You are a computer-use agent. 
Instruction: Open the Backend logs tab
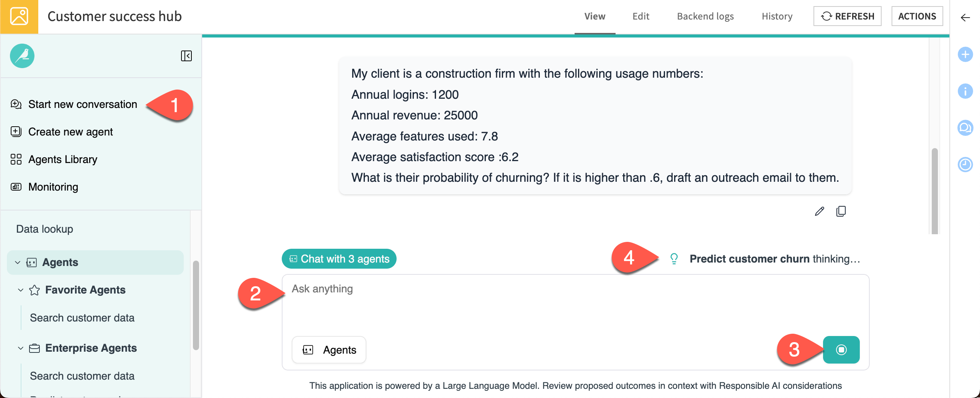[x=705, y=16]
